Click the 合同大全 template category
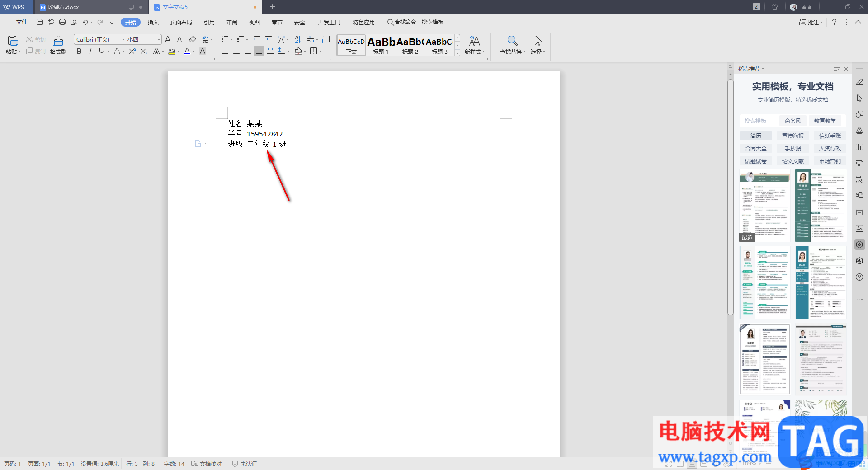Viewport: 868px width, 470px height. pos(756,148)
